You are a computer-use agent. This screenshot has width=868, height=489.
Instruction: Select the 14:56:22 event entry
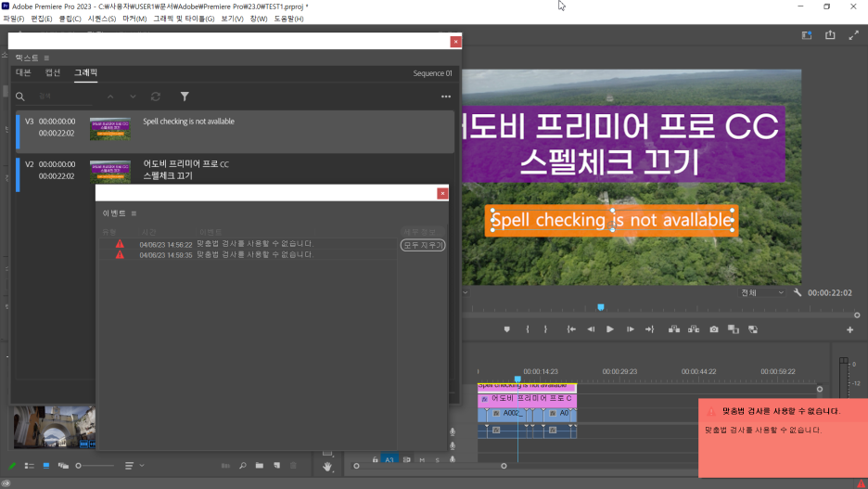(x=248, y=244)
